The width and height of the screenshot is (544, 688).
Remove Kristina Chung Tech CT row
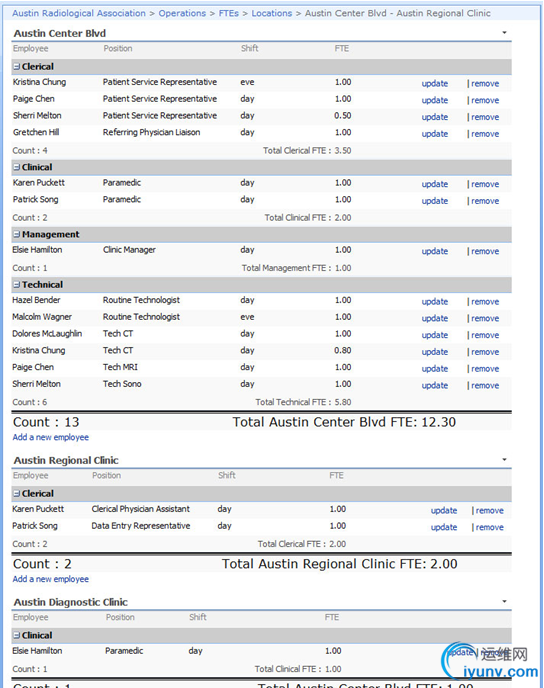coord(485,352)
